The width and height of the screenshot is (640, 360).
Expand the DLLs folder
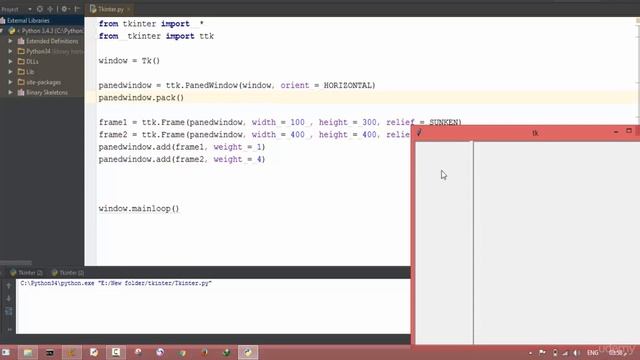tap(10, 62)
